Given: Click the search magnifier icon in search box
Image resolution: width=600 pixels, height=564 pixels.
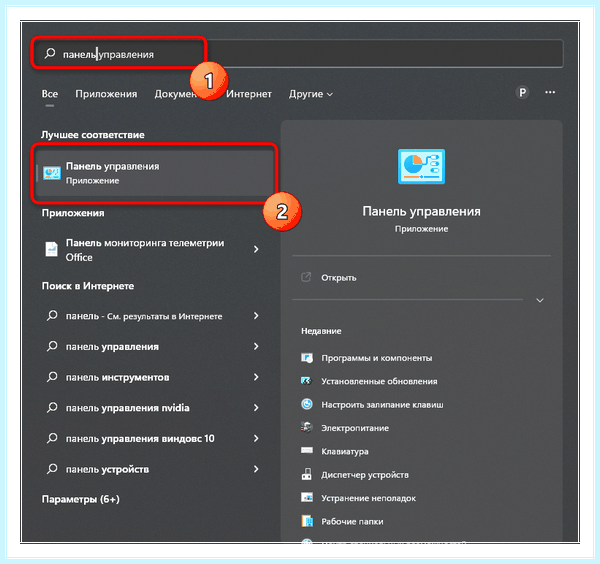Looking at the screenshot, I should (50, 54).
